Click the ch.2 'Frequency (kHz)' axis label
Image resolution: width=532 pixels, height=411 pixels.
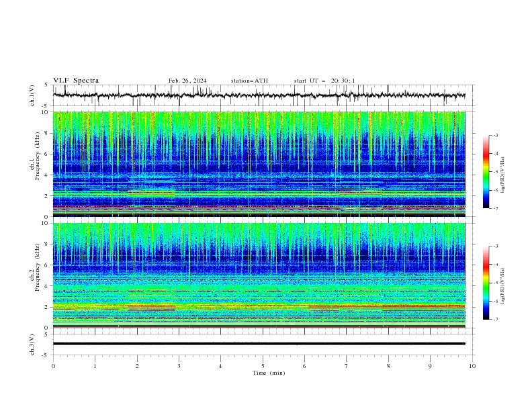tap(38, 267)
